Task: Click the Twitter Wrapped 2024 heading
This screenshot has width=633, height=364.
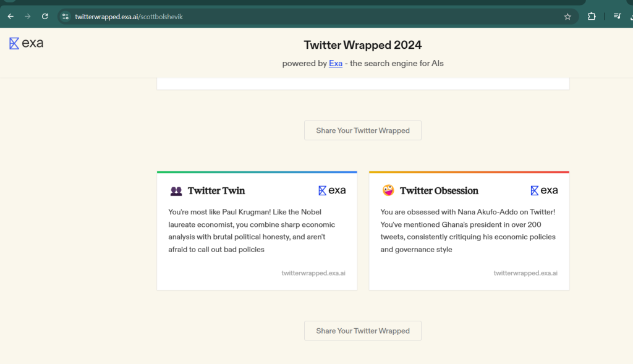Action: pyautogui.click(x=362, y=45)
